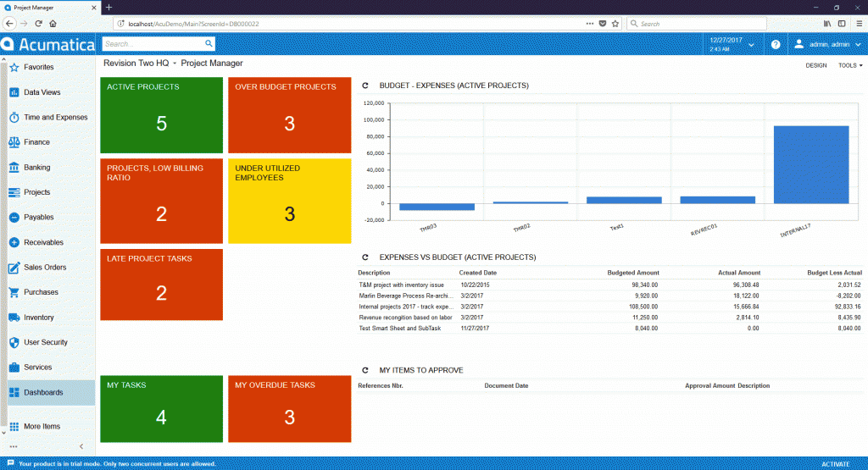This screenshot has width=868, height=470.
Task: Collapse the left navigation sidebar
Action: point(81,446)
